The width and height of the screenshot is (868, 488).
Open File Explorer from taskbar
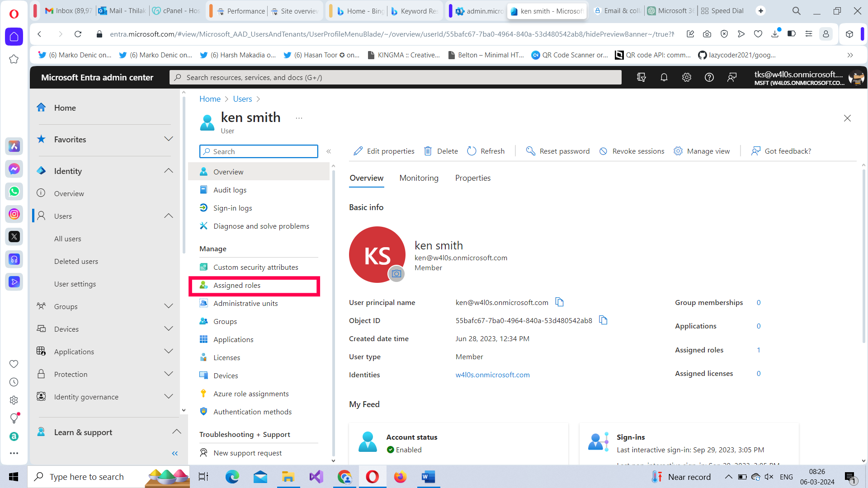(288, 477)
